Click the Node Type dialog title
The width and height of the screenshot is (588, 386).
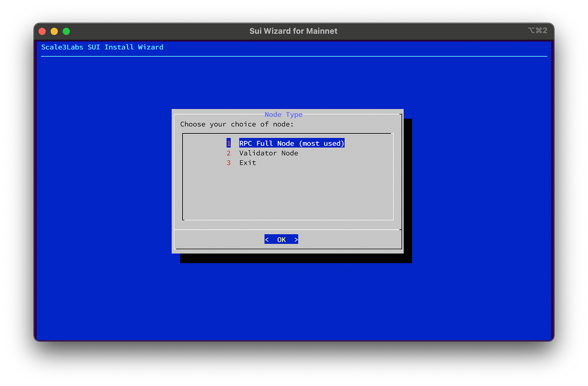pyautogui.click(x=283, y=115)
